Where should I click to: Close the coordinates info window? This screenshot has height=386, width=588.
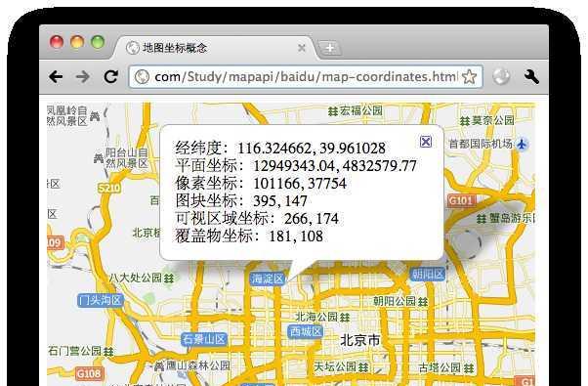pos(426,142)
